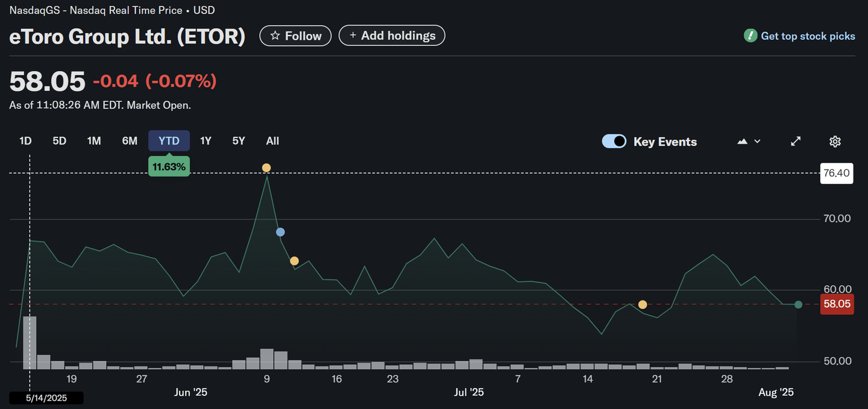Expand the 11.63% YTD performance badge
868x409 pixels.
click(x=169, y=166)
